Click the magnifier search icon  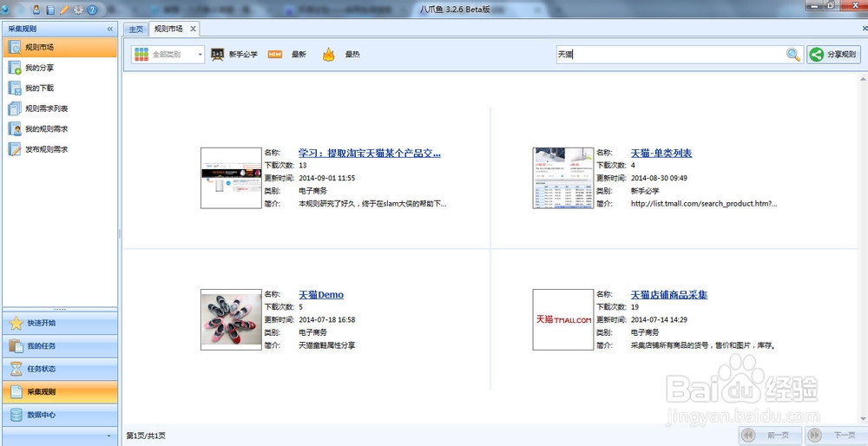pos(793,54)
